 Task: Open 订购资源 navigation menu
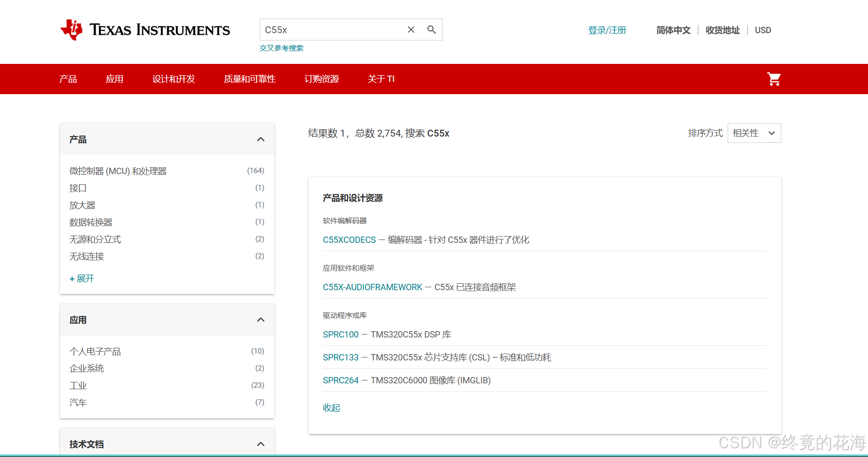(322, 79)
